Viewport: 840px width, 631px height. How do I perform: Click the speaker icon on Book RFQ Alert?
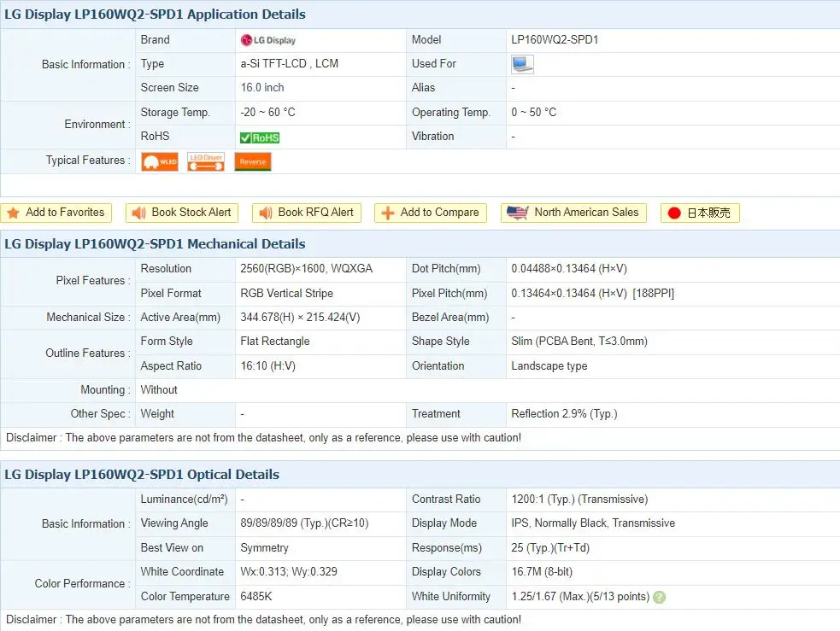[x=265, y=213]
